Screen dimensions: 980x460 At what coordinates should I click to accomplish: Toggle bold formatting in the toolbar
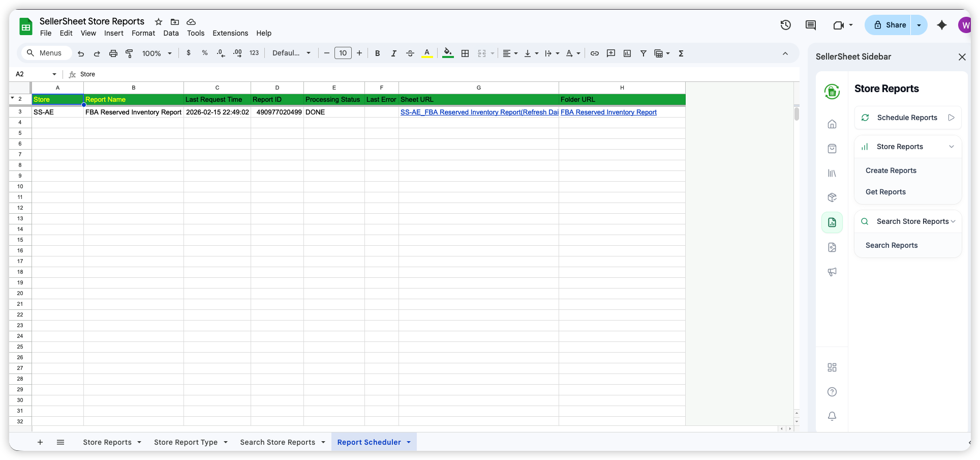tap(377, 53)
